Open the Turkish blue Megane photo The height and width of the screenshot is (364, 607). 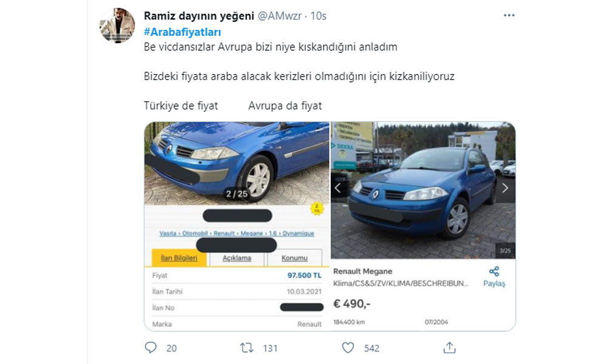pyautogui.click(x=237, y=163)
